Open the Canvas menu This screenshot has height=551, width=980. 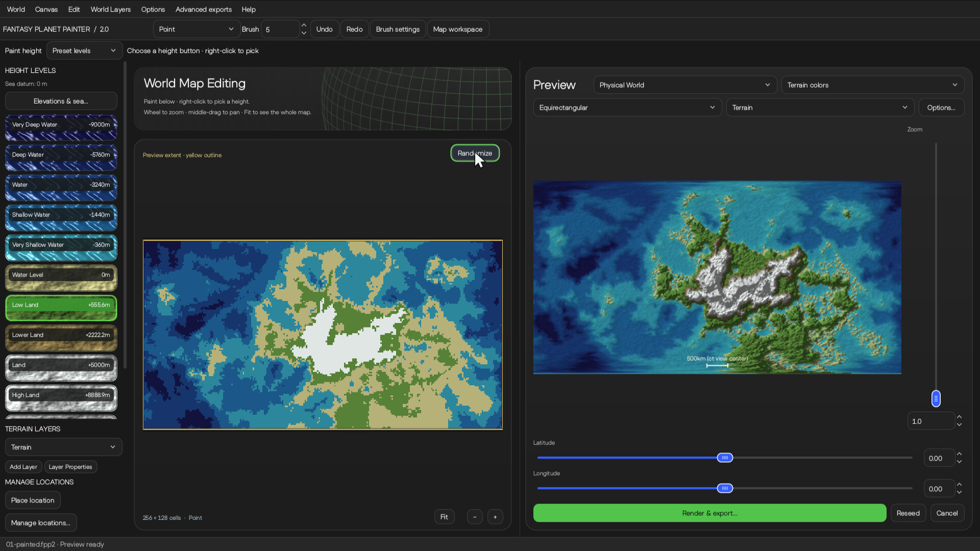point(46,9)
